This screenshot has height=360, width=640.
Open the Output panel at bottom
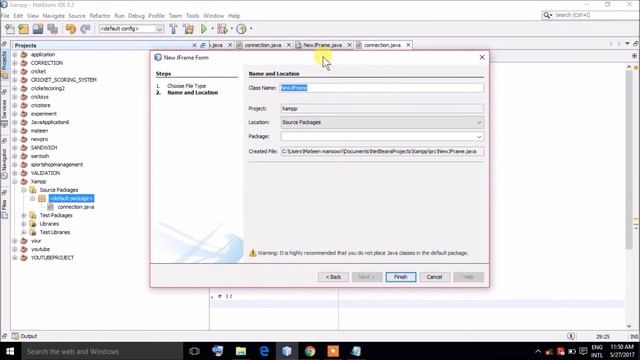25,336
